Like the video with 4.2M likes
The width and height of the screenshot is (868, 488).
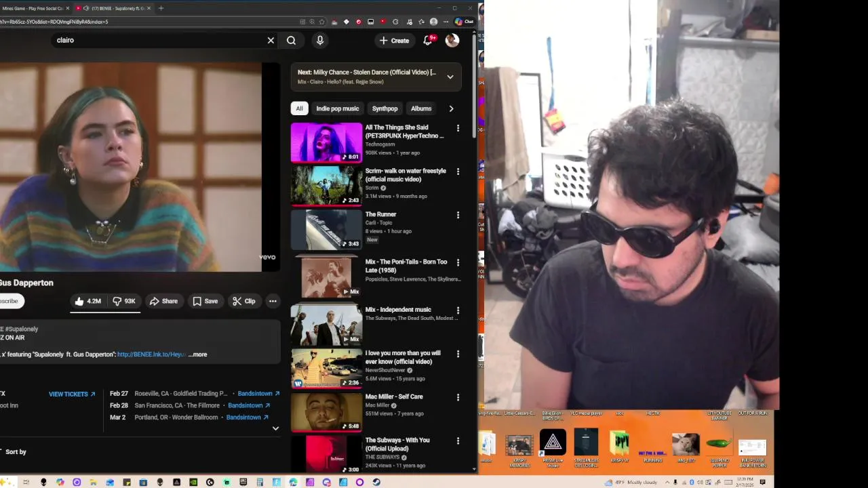coord(87,301)
